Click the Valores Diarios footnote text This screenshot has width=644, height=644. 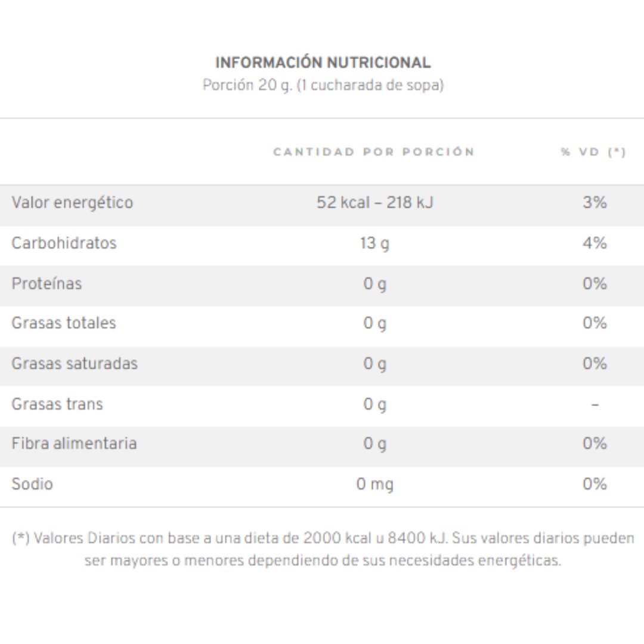(323, 549)
